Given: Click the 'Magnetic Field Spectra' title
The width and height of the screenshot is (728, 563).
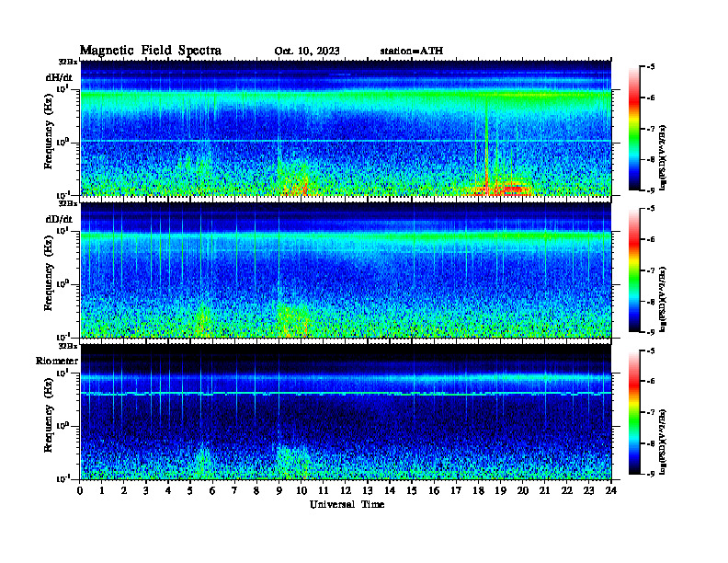Looking at the screenshot, I should click(x=151, y=51).
